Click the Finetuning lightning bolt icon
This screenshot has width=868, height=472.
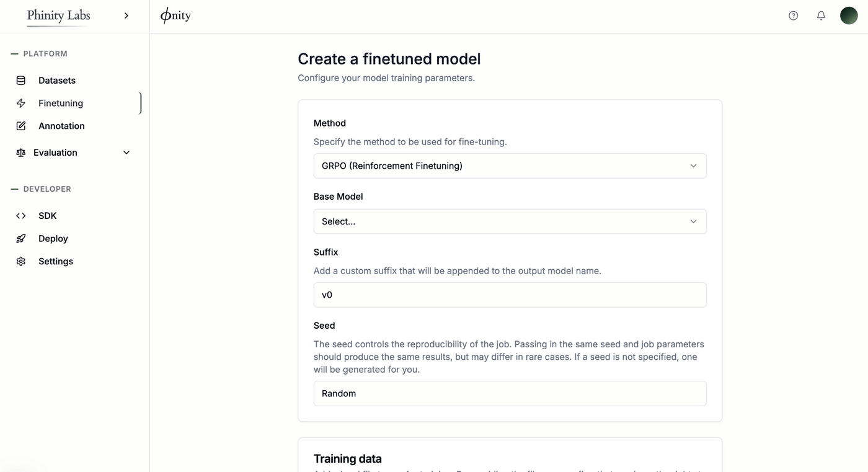pos(21,103)
